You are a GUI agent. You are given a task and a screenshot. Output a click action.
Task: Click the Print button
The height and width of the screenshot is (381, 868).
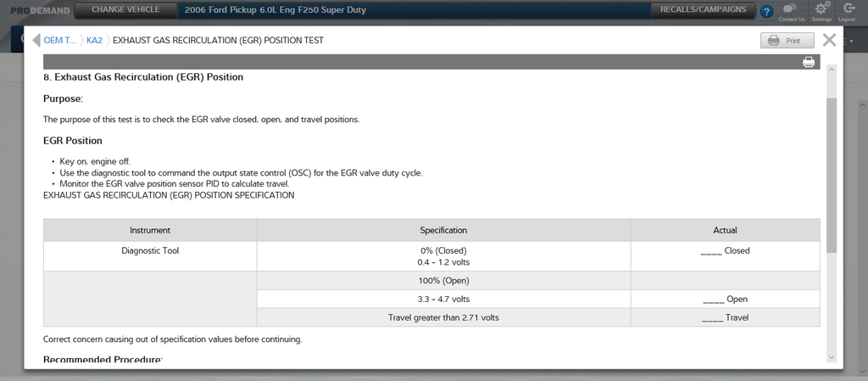coord(787,41)
